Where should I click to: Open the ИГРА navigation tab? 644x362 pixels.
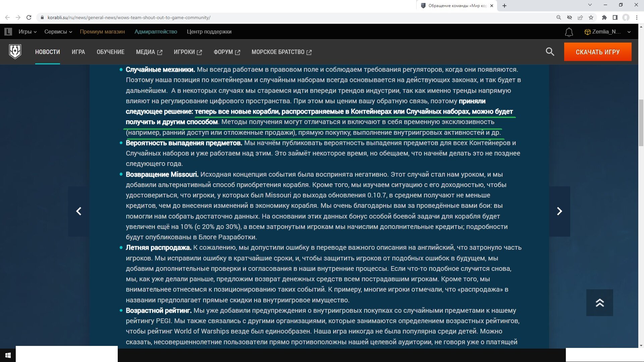78,52
